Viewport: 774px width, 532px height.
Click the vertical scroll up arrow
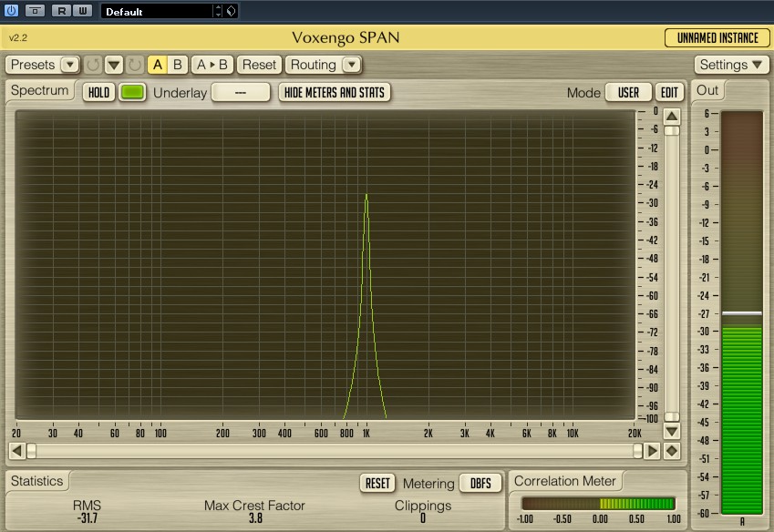coord(671,117)
